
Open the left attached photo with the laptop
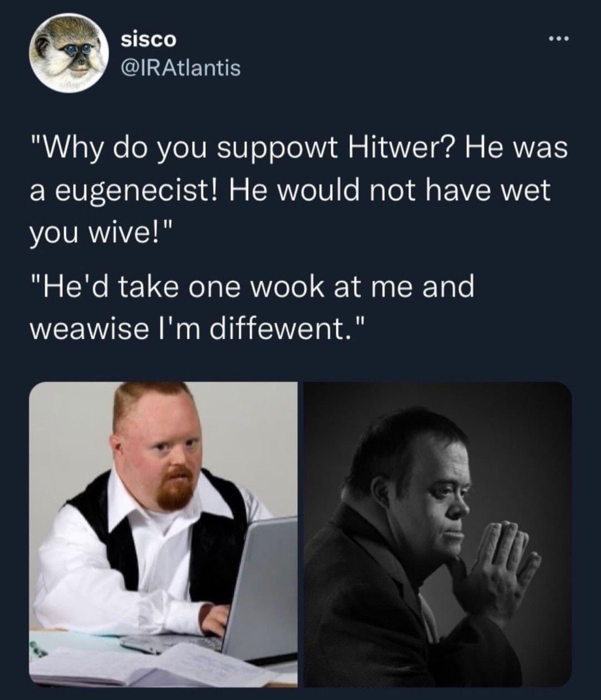coord(163,535)
